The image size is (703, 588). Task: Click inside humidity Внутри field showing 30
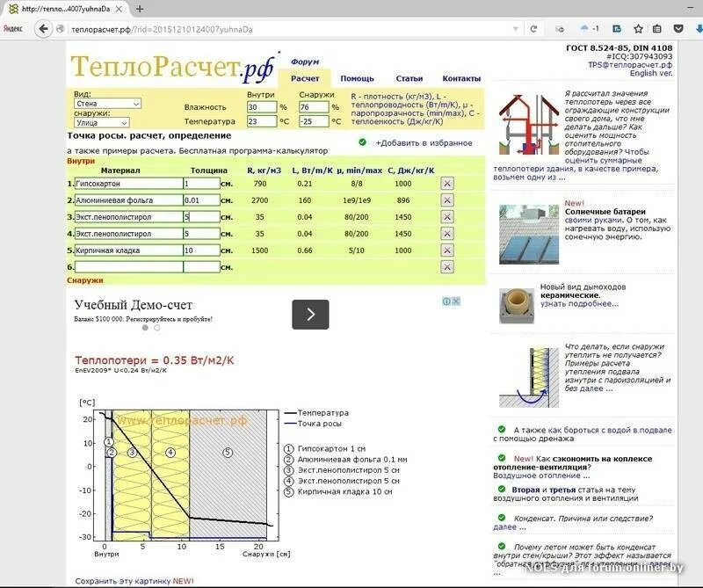[262, 107]
